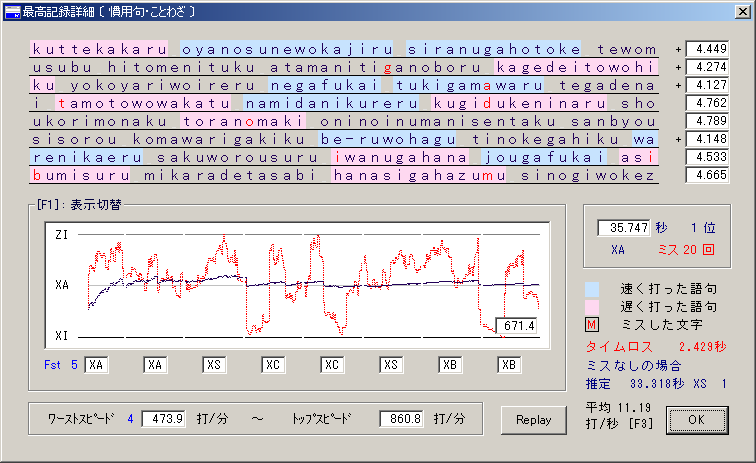
Task: Click the phrase oninoinumanisentaku
Action: coord(437,121)
